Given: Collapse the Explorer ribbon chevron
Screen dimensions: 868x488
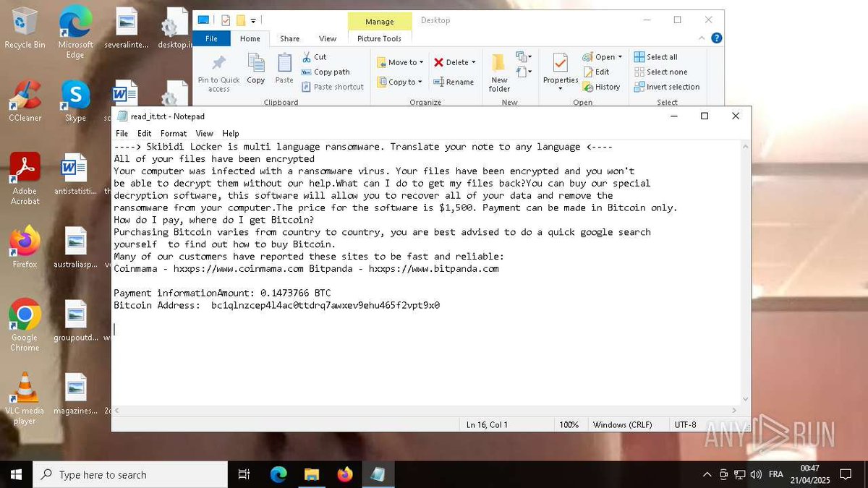Looking at the screenshot, I should (x=701, y=39).
